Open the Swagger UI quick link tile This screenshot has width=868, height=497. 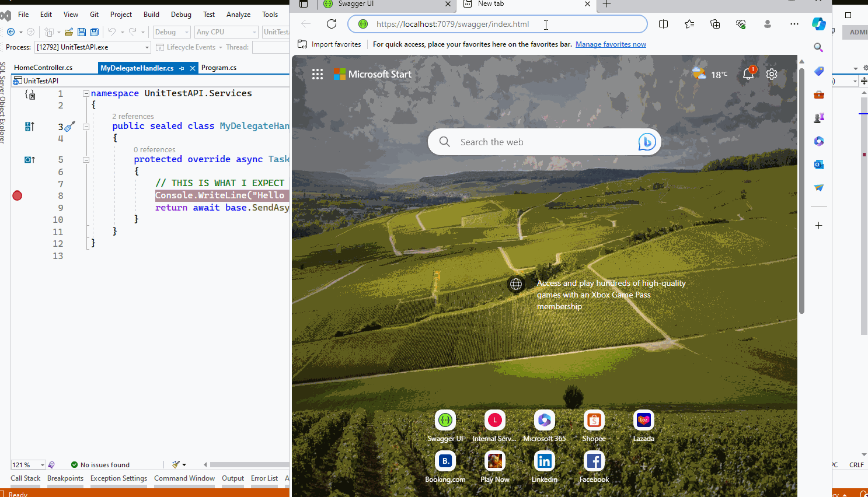(445, 426)
